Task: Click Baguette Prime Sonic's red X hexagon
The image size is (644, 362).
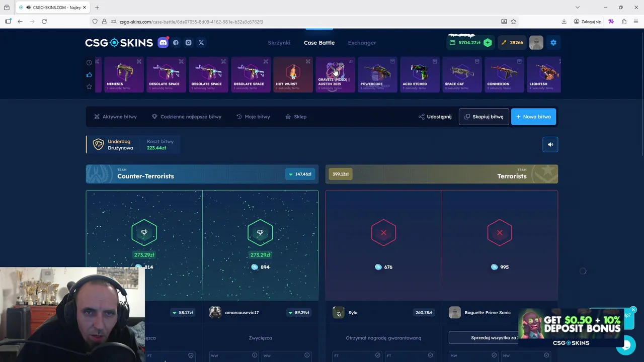Action: (500, 232)
